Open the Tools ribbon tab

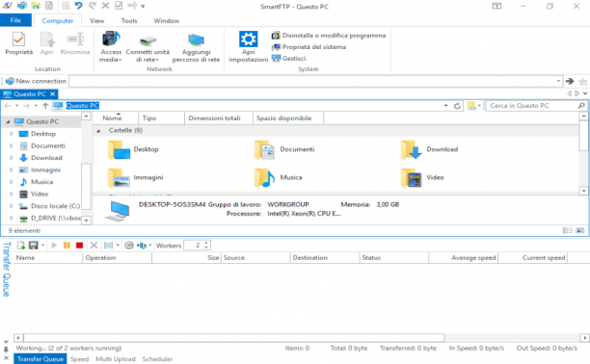click(128, 20)
